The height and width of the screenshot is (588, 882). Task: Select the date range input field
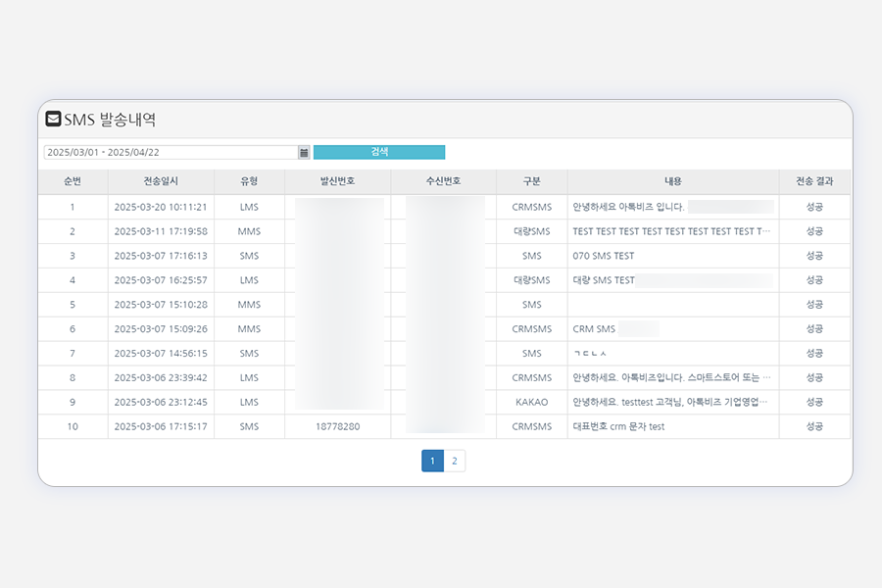[167, 152]
